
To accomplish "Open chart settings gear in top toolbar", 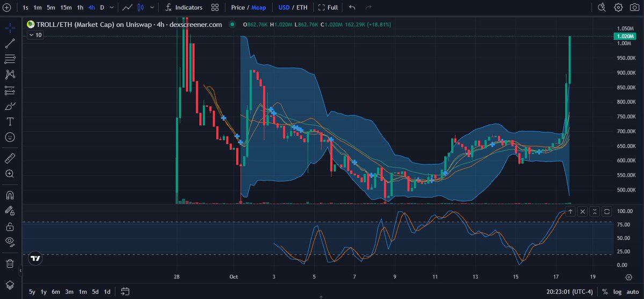I will pos(618,8).
